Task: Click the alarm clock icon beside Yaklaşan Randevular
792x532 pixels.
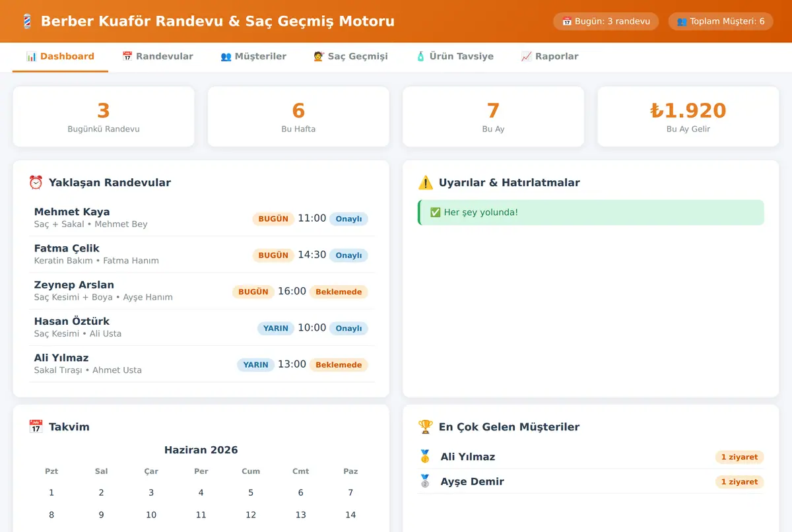Action: point(36,183)
